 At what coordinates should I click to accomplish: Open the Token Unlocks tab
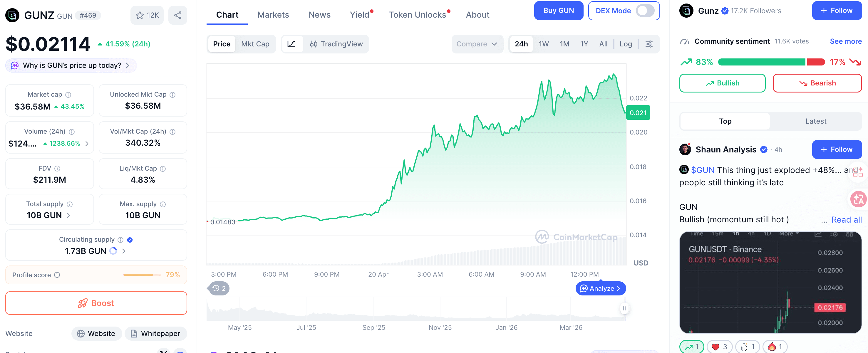(x=418, y=15)
